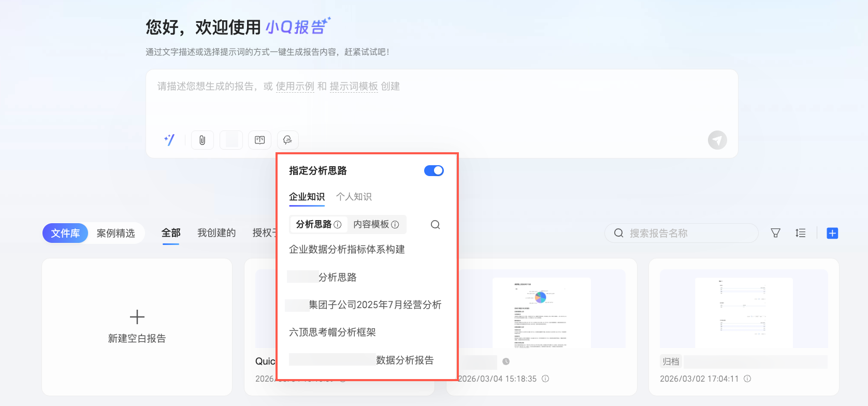This screenshot has width=868, height=406.
Task: Choose 六顶思考帽分析框架
Action: coord(332,332)
